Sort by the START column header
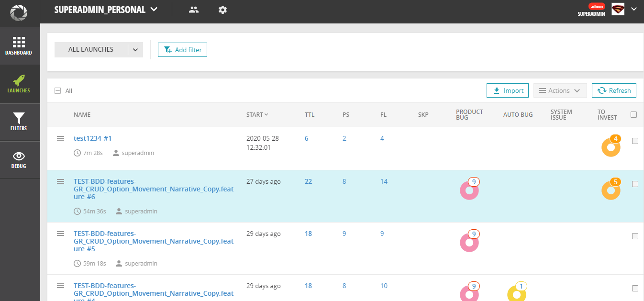Image resolution: width=644 pixels, height=301 pixels. pos(257,115)
